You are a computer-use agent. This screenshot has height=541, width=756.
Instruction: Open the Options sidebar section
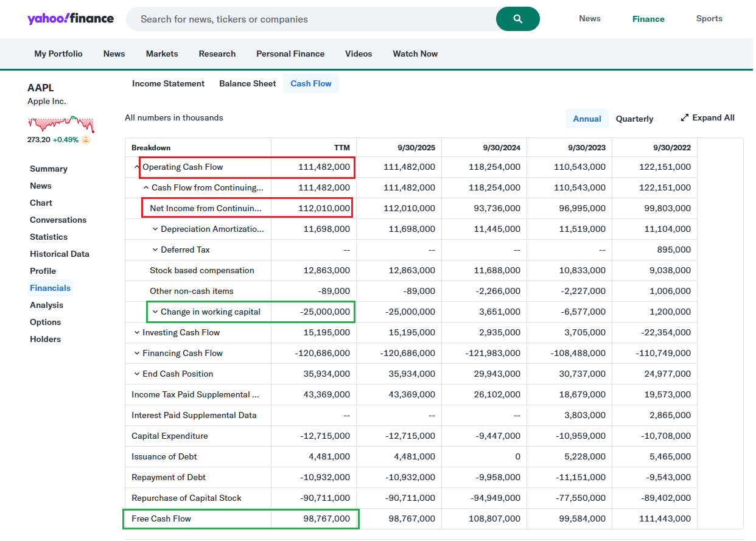click(45, 322)
